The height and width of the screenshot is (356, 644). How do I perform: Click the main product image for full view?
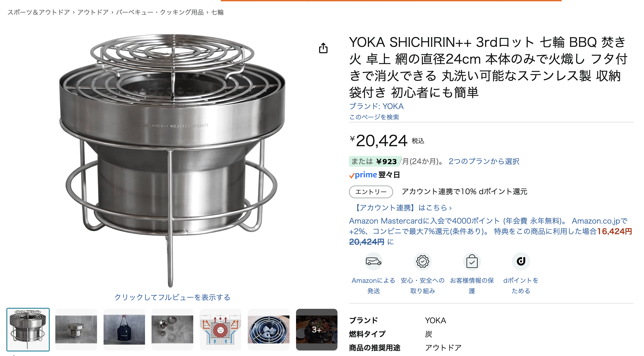click(172, 160)
